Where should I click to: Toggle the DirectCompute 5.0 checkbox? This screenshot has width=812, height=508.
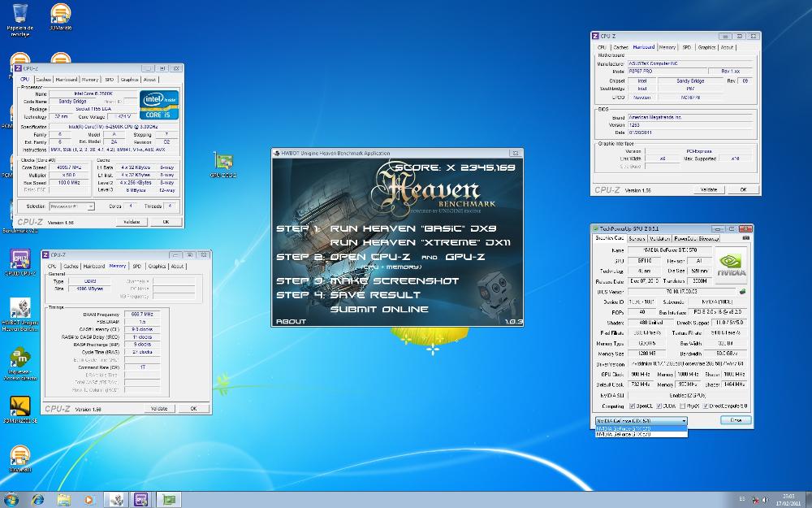click(706, 406)
